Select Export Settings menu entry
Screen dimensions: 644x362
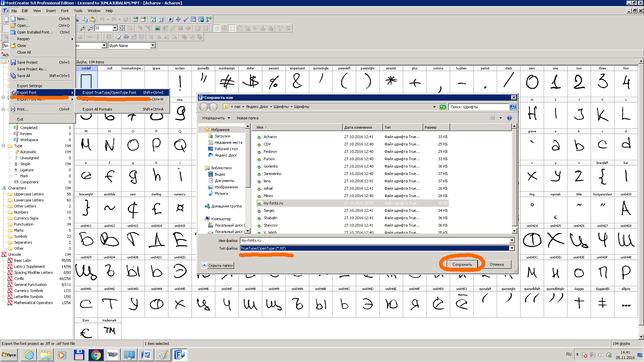point(42,86)
